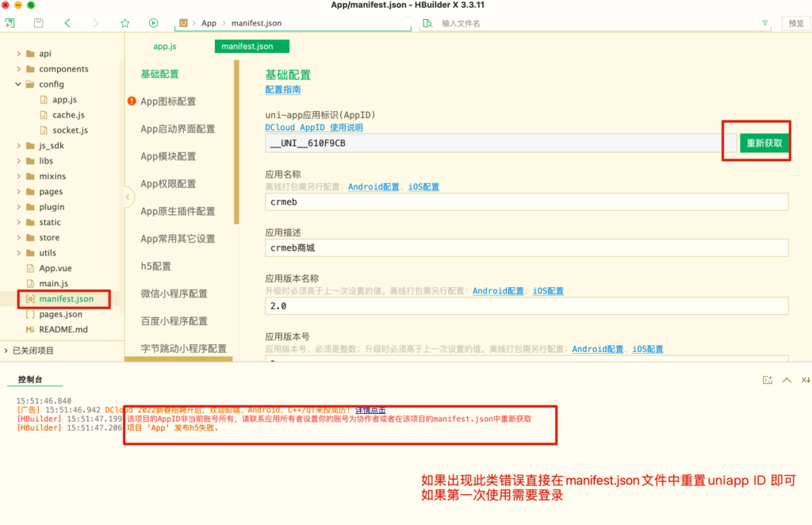This screenshot has width=812, height=525.
Task: Collapse the config folder
Action: coord(18,84)
